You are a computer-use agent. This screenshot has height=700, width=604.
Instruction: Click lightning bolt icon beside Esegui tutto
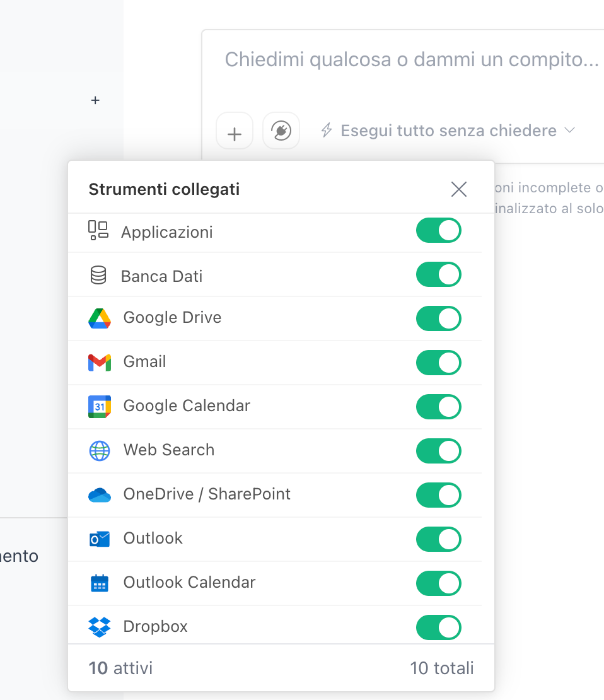pyautogui.click(x=327, y=131)
